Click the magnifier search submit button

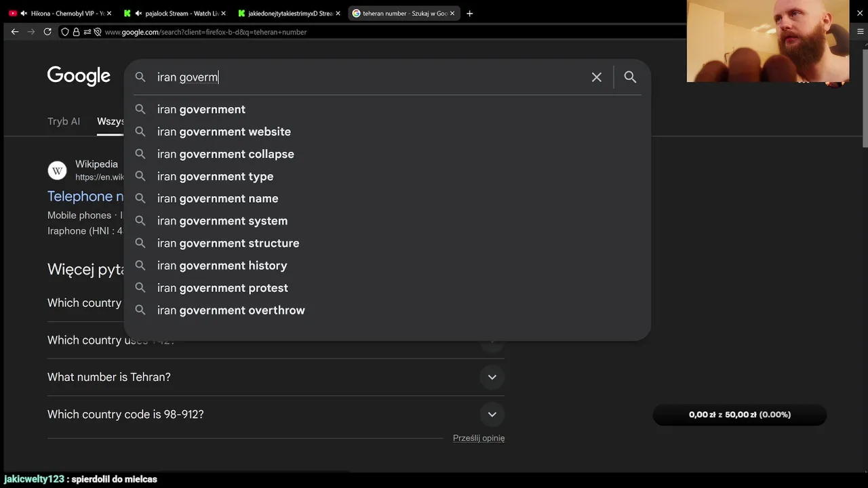[x=630, y=77]
